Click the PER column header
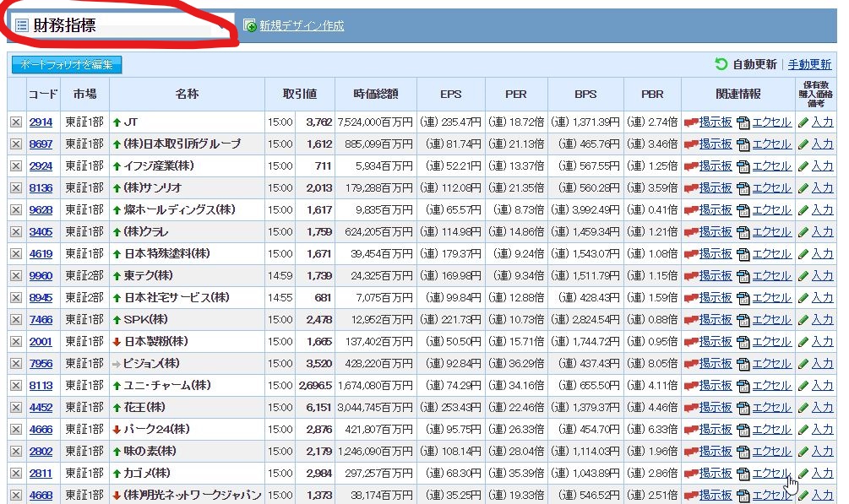This screenshot has width=849, height=504. 516,95
